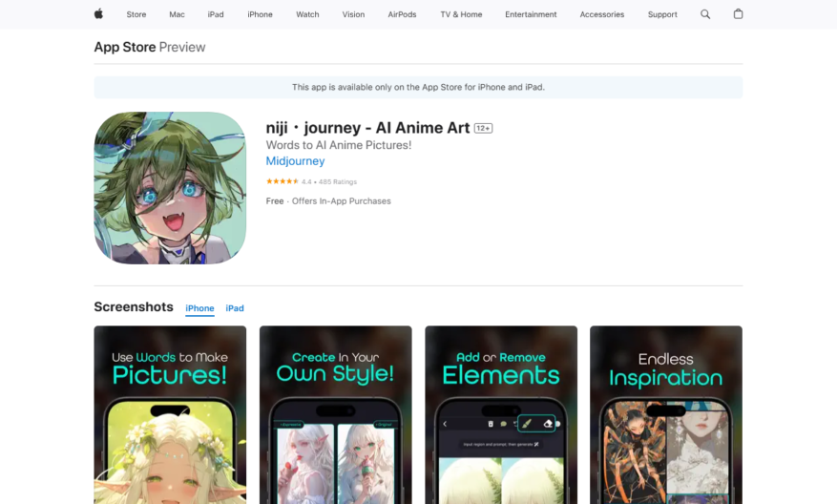Open the Midjourney developer link
This screenshot has width=837, height=504.
(295, 160)
